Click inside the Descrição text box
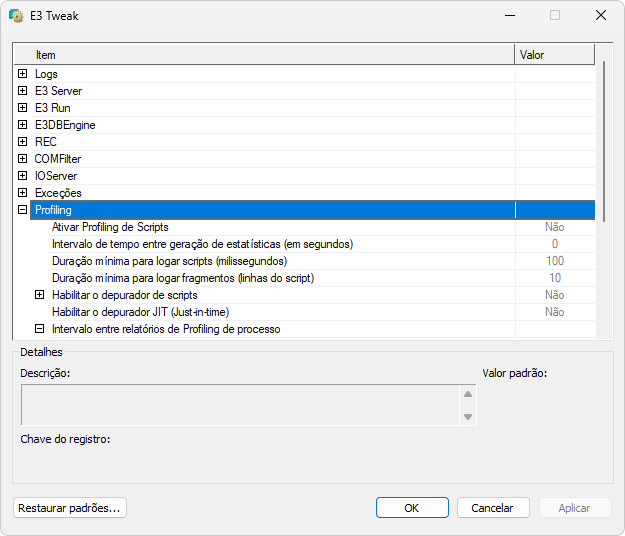 pos(240,405)
